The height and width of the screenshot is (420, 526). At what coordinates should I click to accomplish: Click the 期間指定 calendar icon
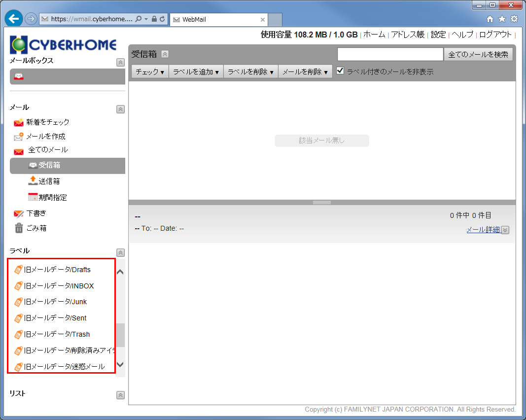tap(33, 197)
